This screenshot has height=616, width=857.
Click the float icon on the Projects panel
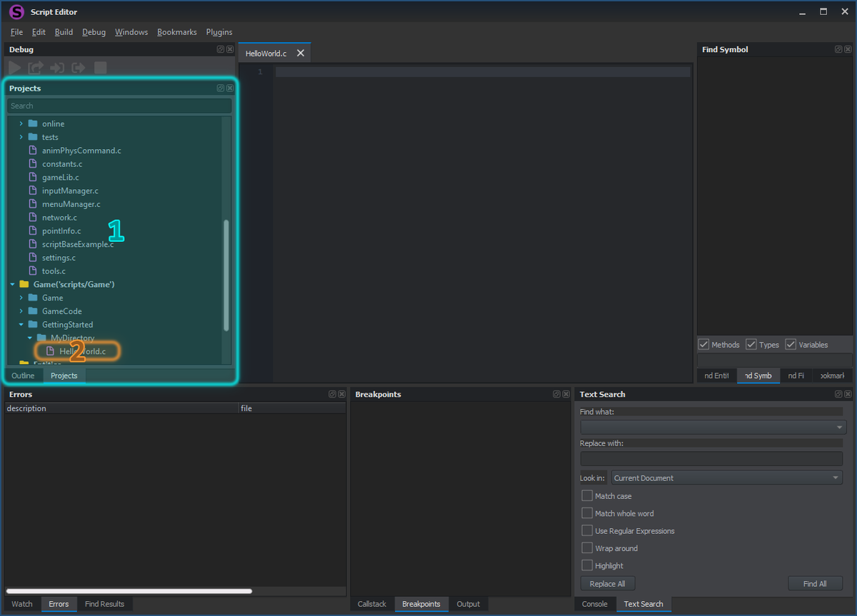(x=221, y=88)
